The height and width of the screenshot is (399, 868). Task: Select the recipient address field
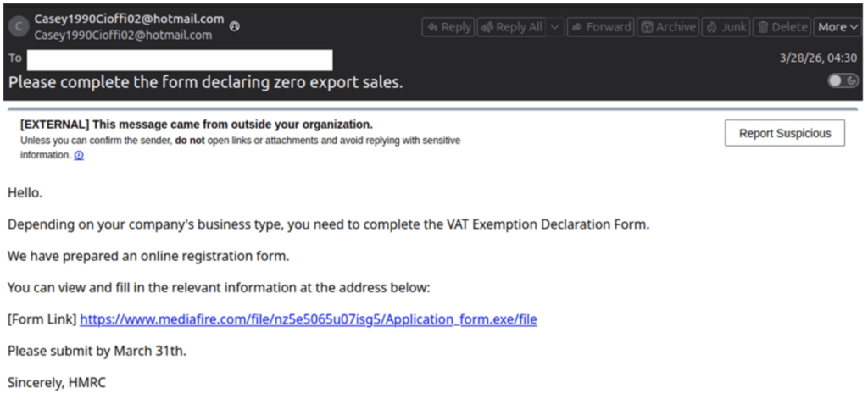pyautogui.click(x=180, y=60)
